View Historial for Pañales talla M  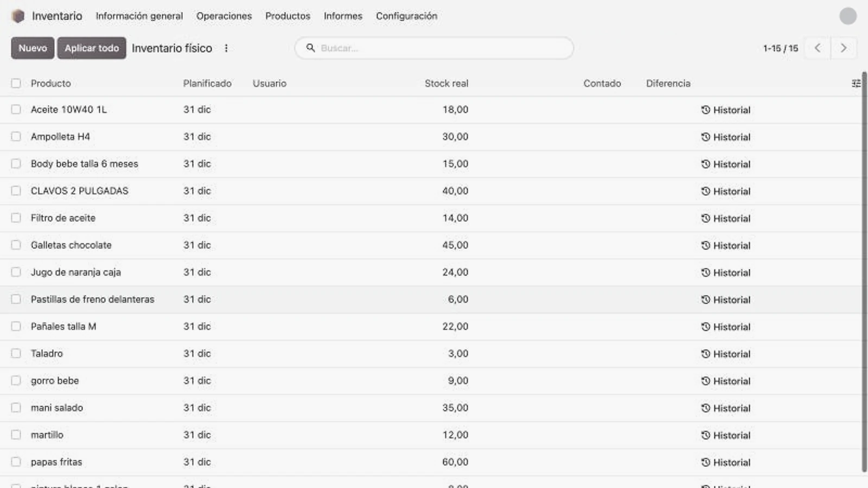[725, 327]
